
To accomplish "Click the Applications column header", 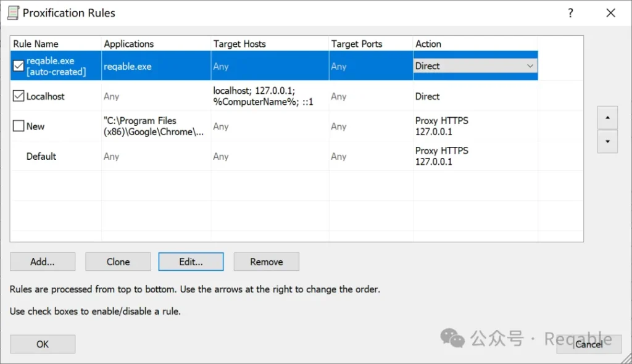I will [156, 44].
